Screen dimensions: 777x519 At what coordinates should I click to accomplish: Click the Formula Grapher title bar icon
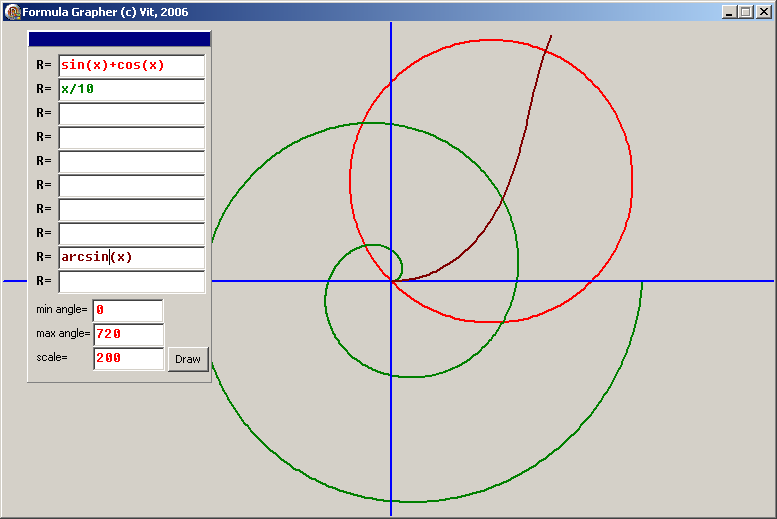[13, 12]
